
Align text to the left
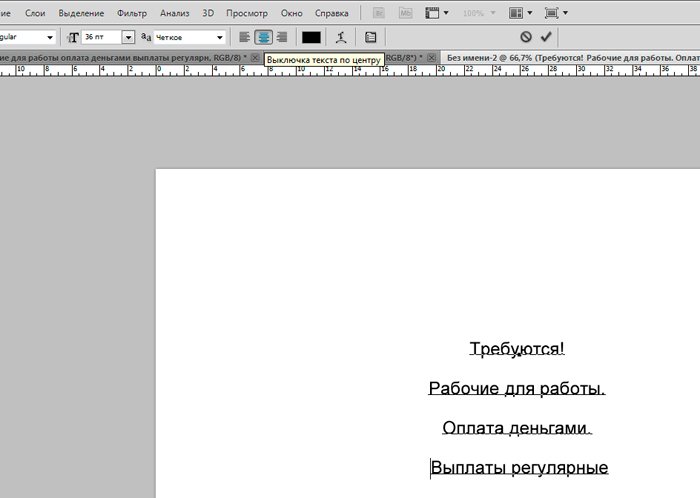(245, 37)
